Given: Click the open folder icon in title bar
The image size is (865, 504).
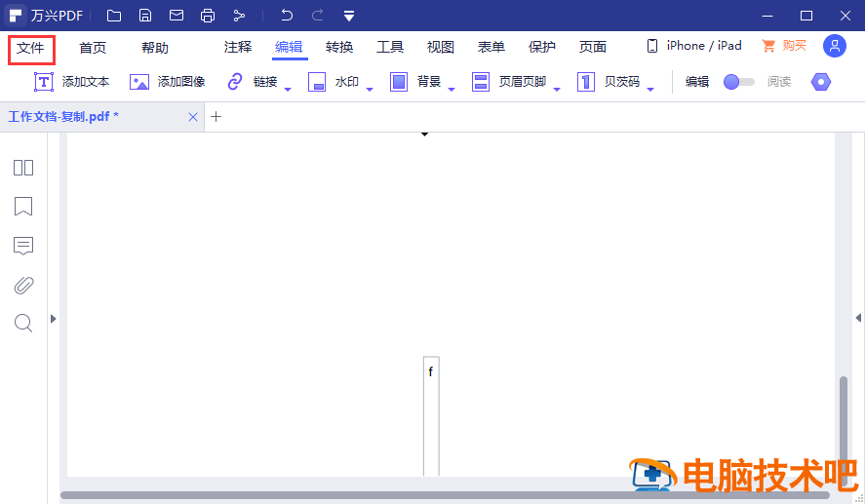Looking at the screenshot, I should pyautogui.click(x=114, y=16).
